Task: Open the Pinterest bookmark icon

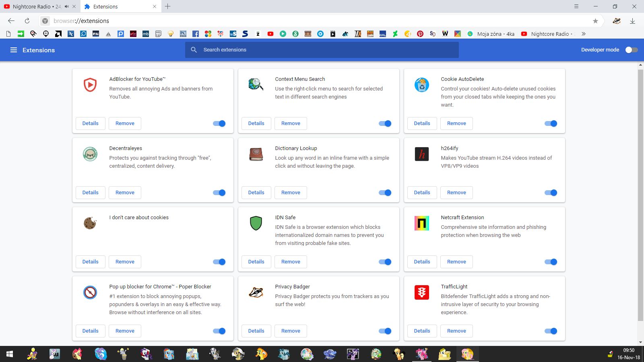Action: pyautogui.click(x=420, y=34)
